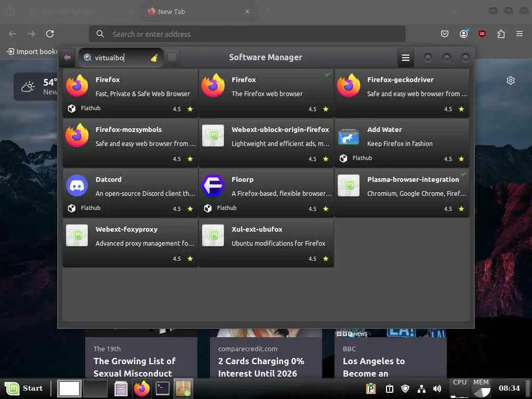Open Firefox account icon
The image size is (532, 399).
click(464, 34)
